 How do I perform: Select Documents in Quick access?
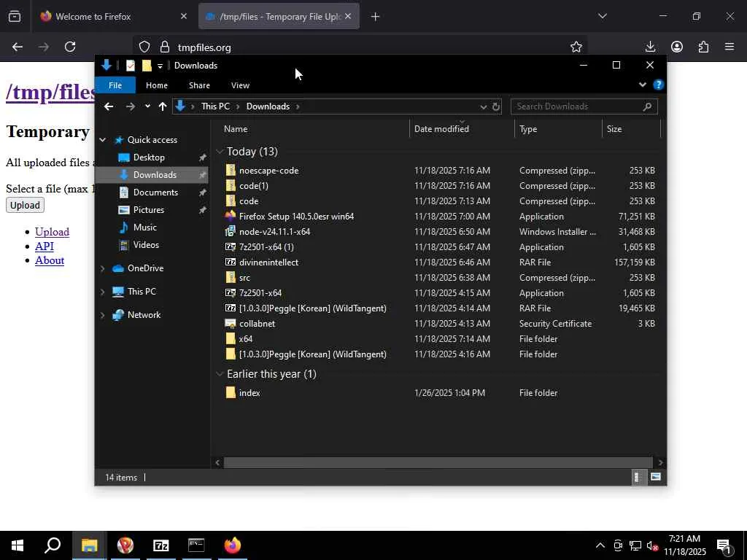click(155, 192)
